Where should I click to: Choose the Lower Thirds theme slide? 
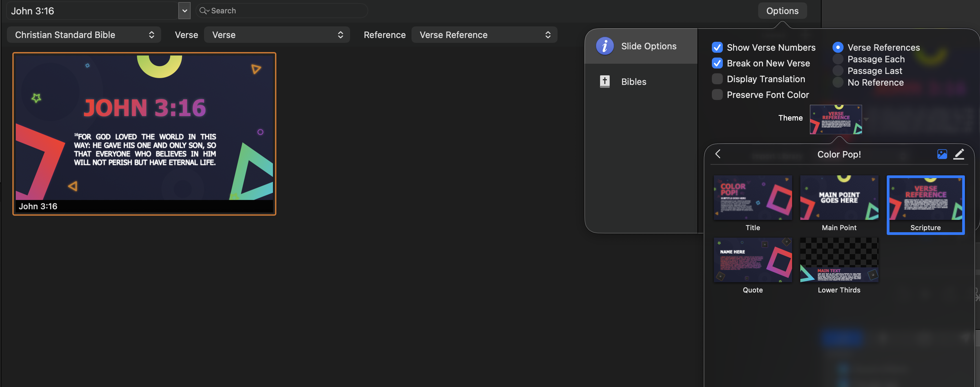(x=839, y=266)
